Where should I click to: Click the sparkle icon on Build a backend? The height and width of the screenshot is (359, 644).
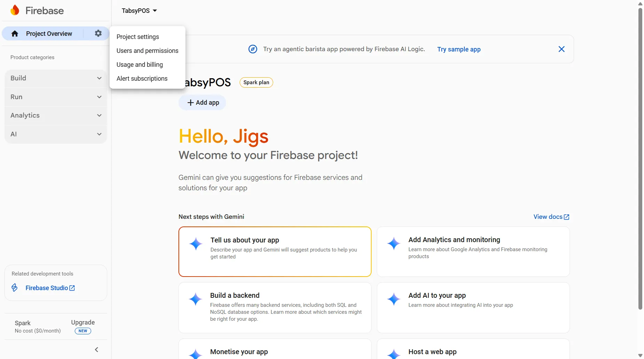196,299
